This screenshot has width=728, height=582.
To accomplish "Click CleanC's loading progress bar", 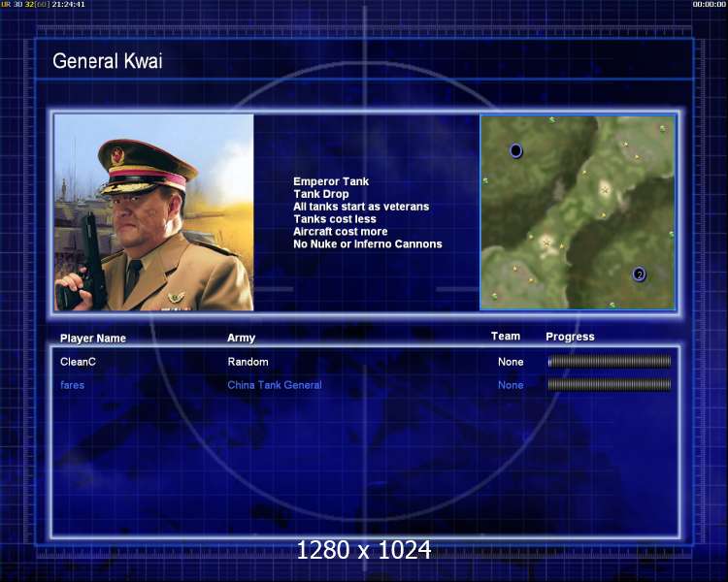I will click(x=610, y=362).
